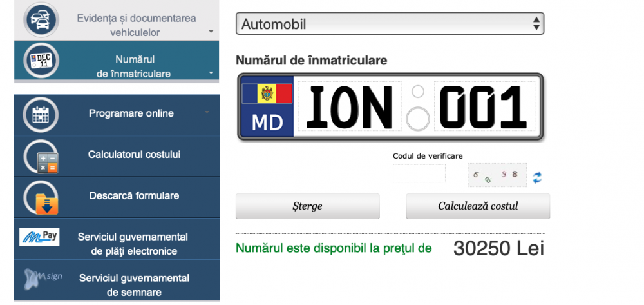Click the cost calculator icon
This screenshot has height=305, width=644.
[x=41, y=157]
